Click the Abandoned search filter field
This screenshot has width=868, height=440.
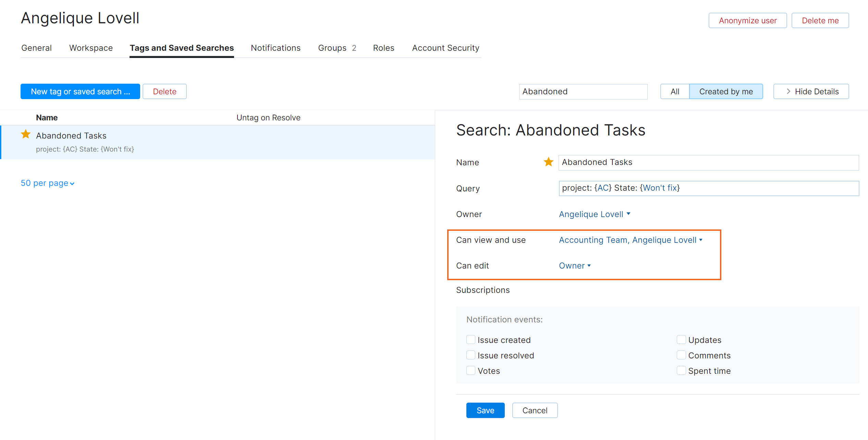click(x=583, y=91)
